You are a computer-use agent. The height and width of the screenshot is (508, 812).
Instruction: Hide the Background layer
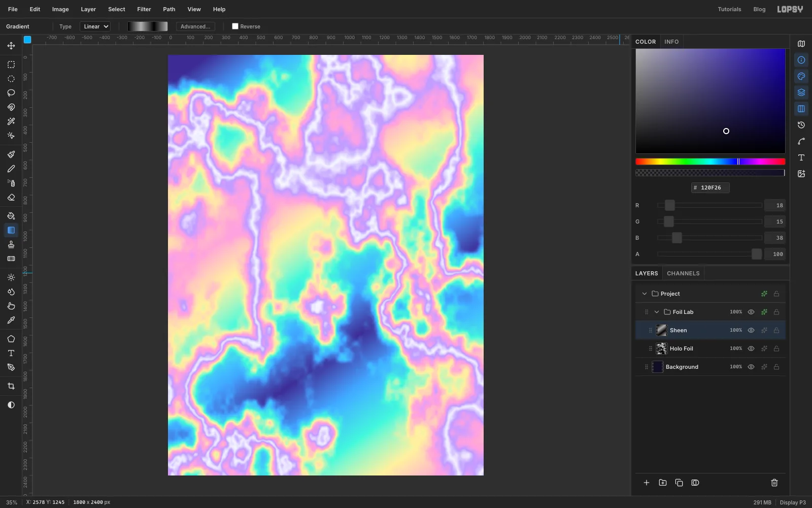pos(751,367)
